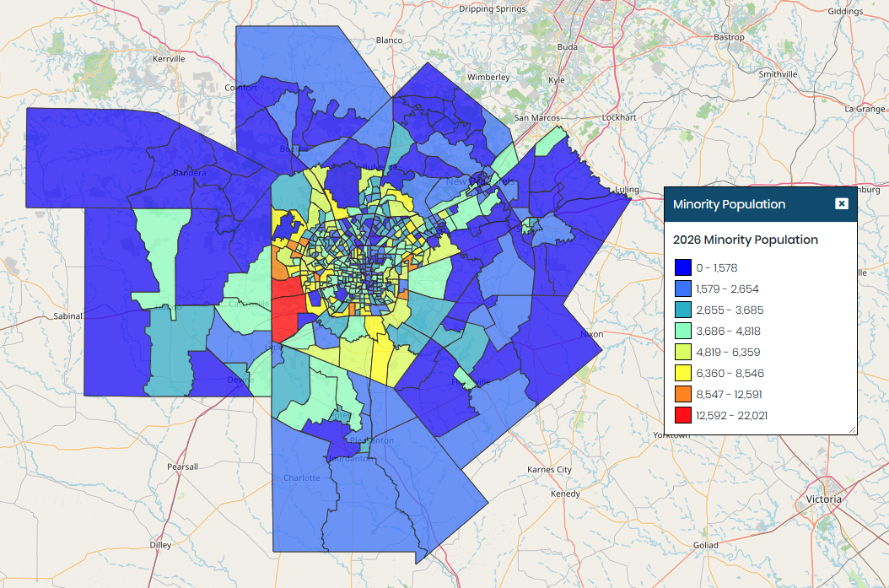The image size is (889, 588).
Task: Click the Nixon label on map
Action: click(592, 334)
